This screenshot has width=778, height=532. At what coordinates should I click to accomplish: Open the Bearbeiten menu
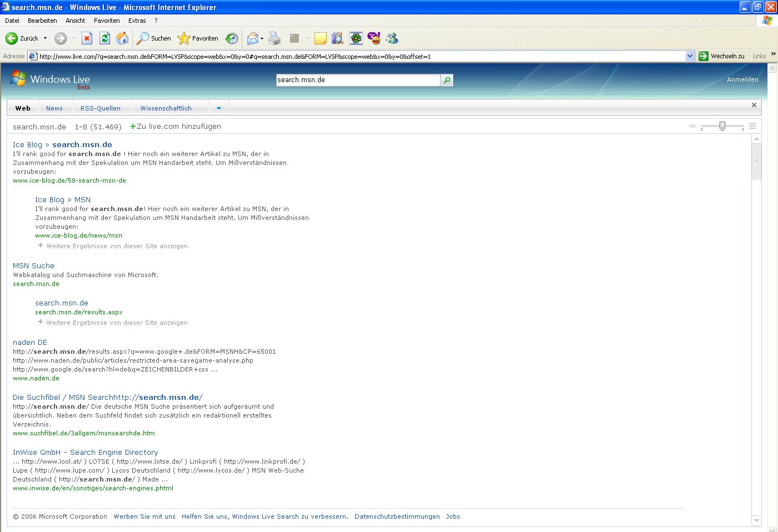click(42, 21)
